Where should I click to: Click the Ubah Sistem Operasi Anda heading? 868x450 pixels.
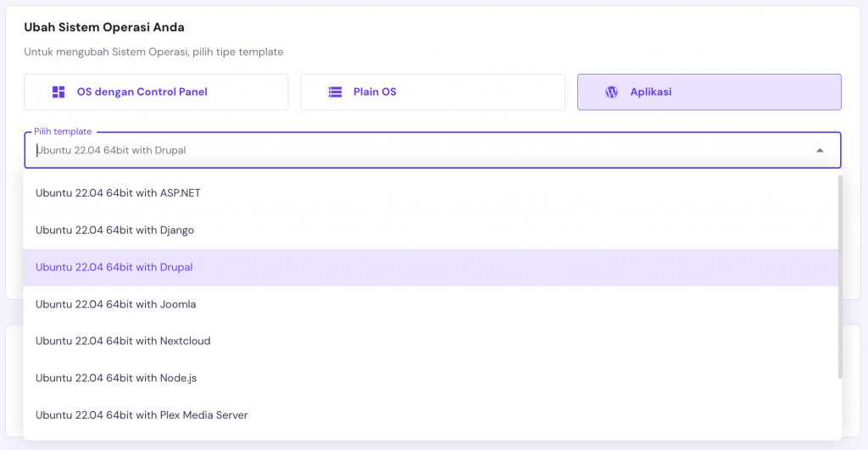point(104,27)
